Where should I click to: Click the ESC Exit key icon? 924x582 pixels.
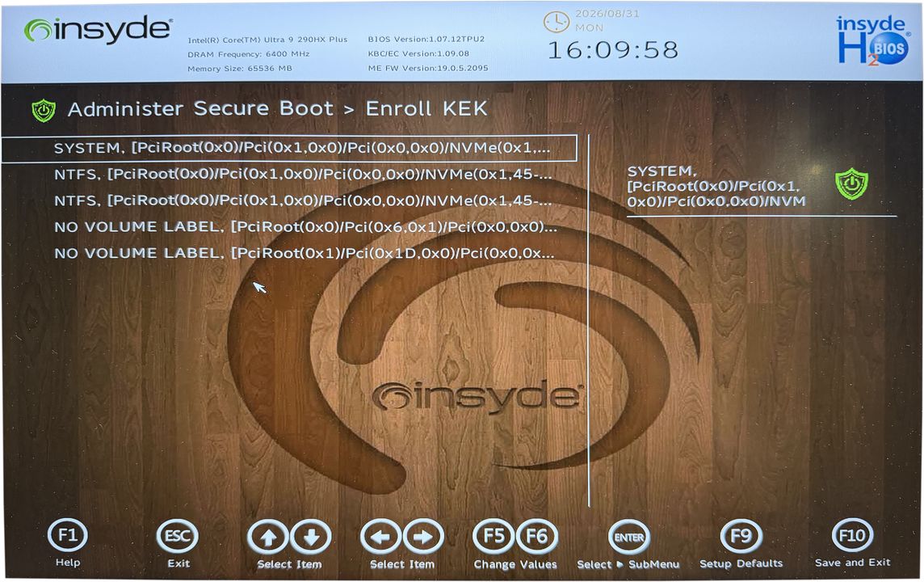pos(178,536)
